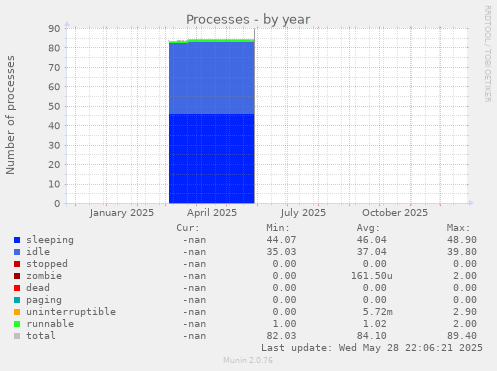Image resolution: width=497 pixels, height=371 pixels.
Task: Select the 'runnable' legend label
Action: tap(50, 324)
